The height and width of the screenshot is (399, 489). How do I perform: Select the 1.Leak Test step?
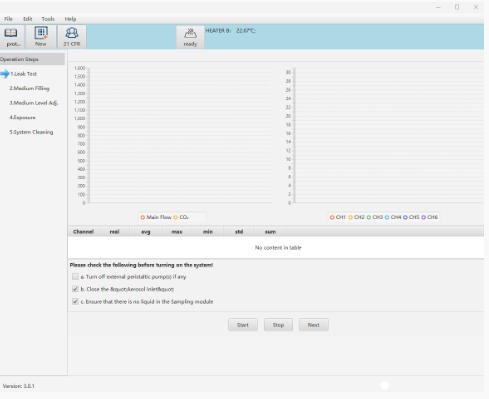click(x=24, y=74)
